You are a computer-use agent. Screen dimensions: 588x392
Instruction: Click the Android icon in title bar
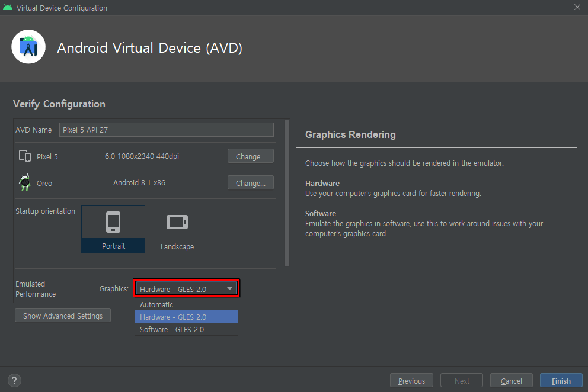[x=8, y=8]
